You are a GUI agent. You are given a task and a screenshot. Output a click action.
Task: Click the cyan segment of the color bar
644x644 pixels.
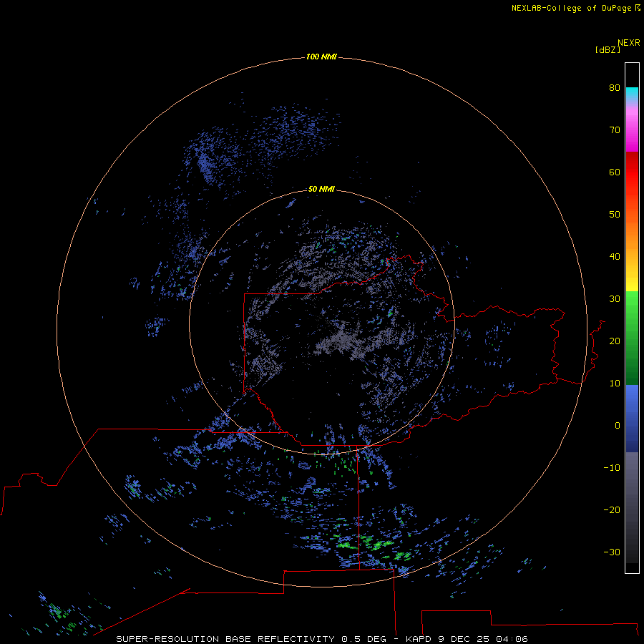632,93
